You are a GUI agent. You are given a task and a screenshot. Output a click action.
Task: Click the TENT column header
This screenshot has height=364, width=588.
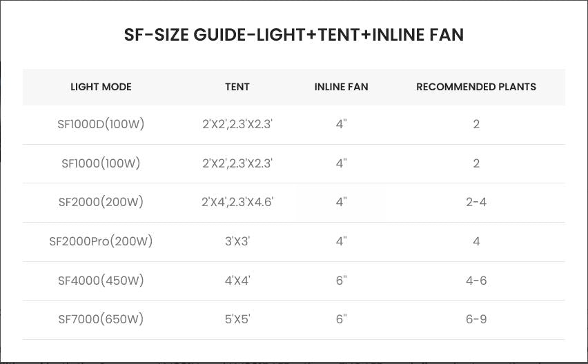237,87
